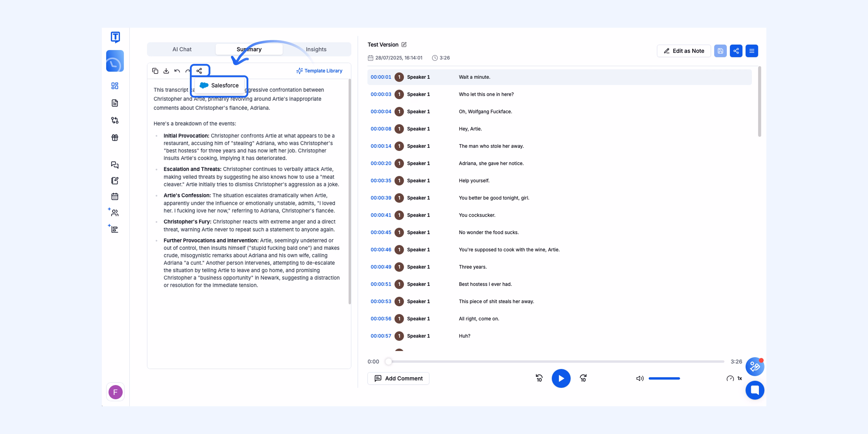Expand Speaker 1 label on first transcript line

pos(418,77)
